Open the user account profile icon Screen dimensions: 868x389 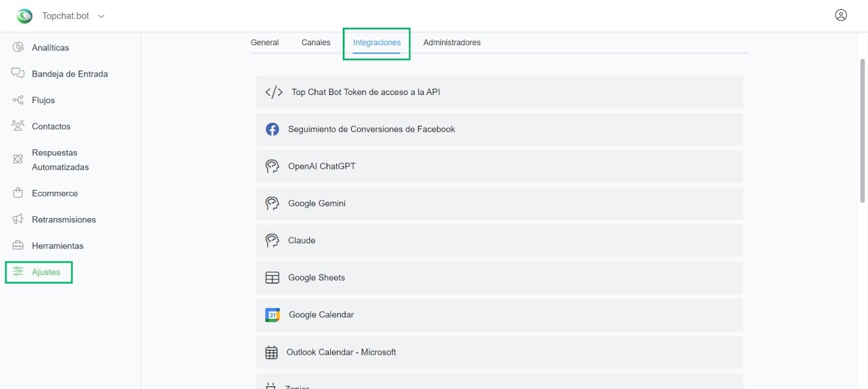[841, 15]
